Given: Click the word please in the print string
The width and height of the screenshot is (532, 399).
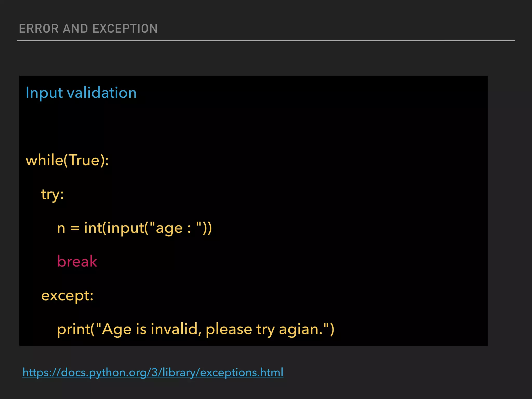Looking at the screenshot, I should click(229, 329).
